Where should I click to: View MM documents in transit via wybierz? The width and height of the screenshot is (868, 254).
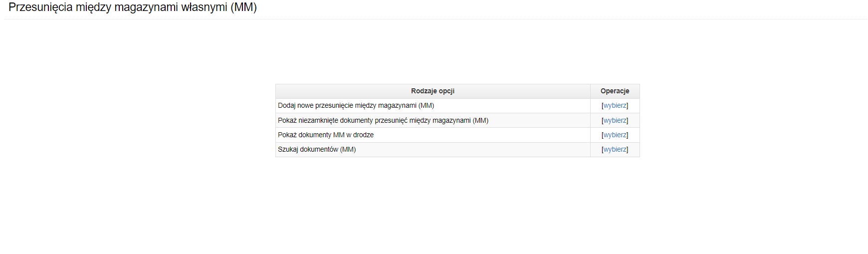click(x=615, y=135)
